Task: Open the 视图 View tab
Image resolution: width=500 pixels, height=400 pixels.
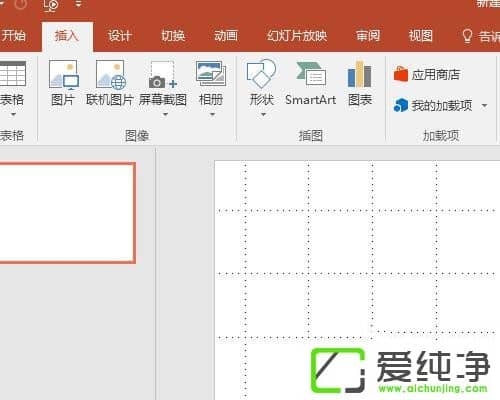Action: coord(421,36)
